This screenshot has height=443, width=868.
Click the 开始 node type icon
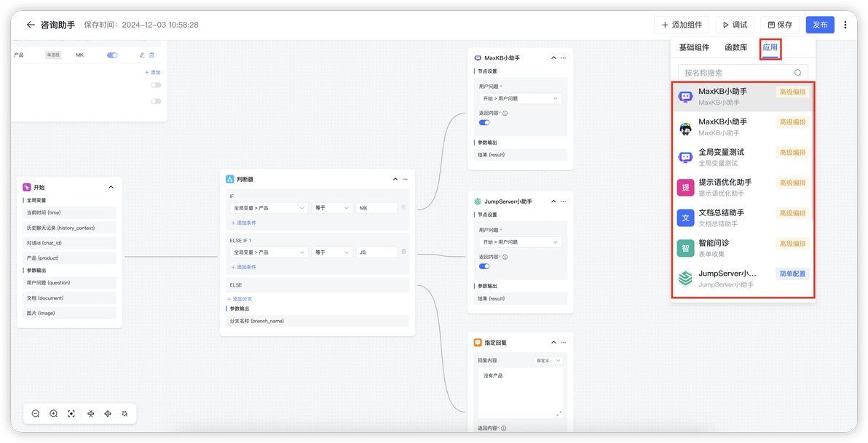pos(26,188)
